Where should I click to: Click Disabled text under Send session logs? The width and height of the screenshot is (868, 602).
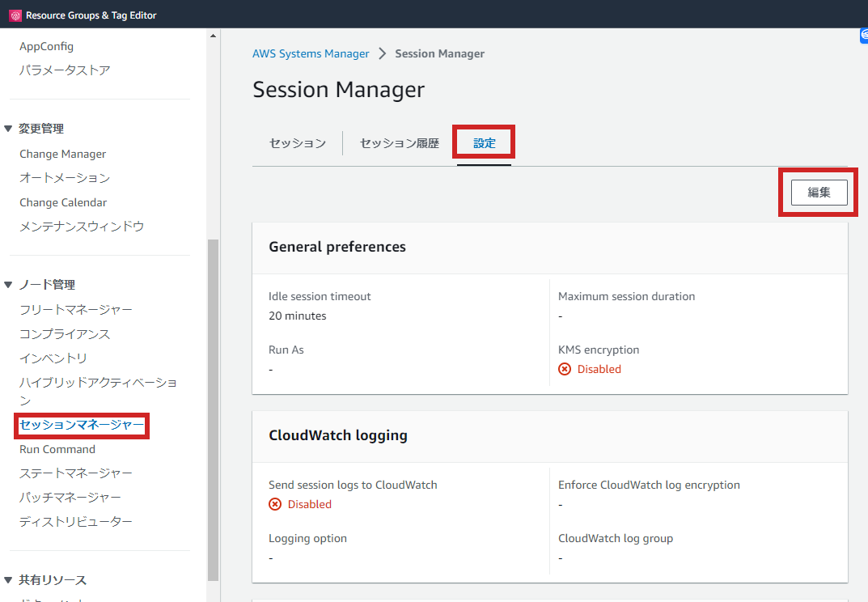click(x=310, y=505)
